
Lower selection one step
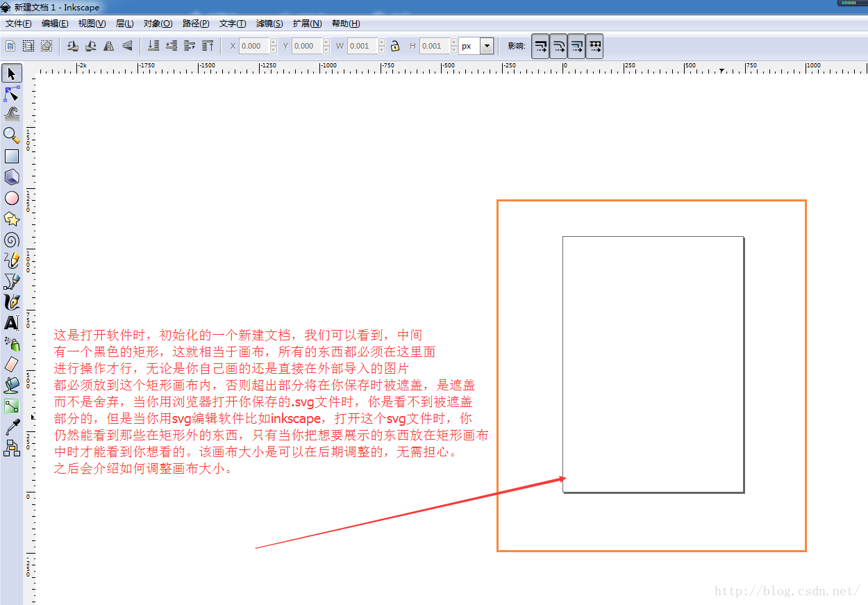(x=172, y=46)
